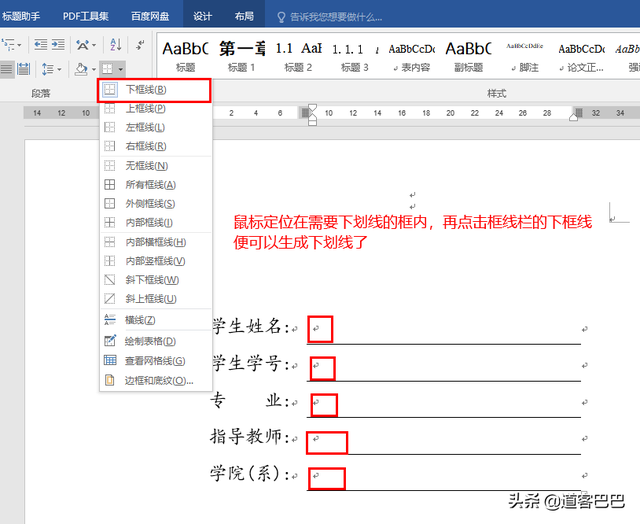Viewport: 640px width, 524px height.
Task: Collapse the borders dropdown arrow
Action: 120,69
